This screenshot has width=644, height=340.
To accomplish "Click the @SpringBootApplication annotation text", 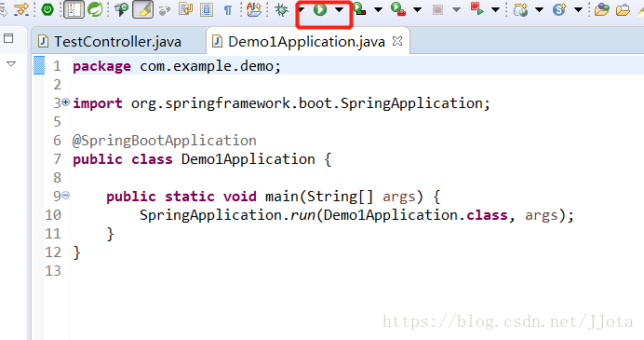I will [x=165, y=141].
